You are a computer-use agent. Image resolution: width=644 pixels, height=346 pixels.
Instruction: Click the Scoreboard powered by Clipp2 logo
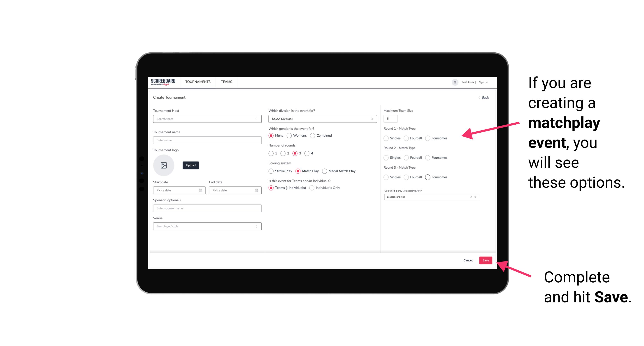coord(164,82)
